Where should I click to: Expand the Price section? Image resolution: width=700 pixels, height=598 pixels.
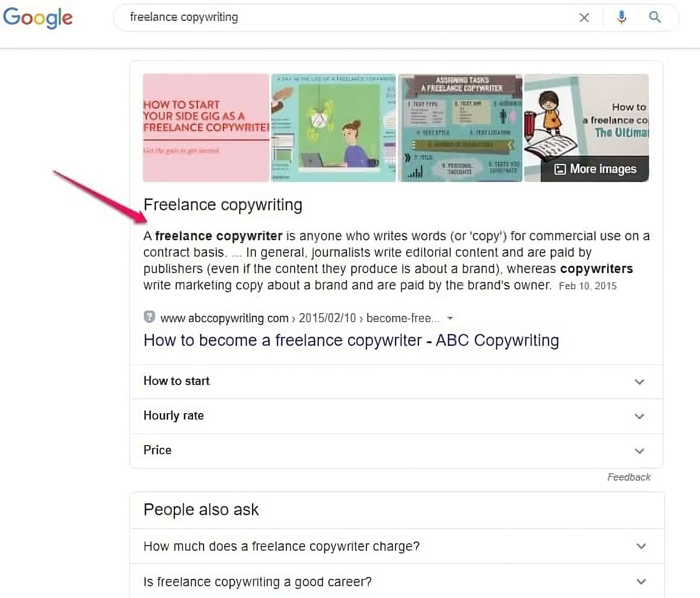click(396, 450)
